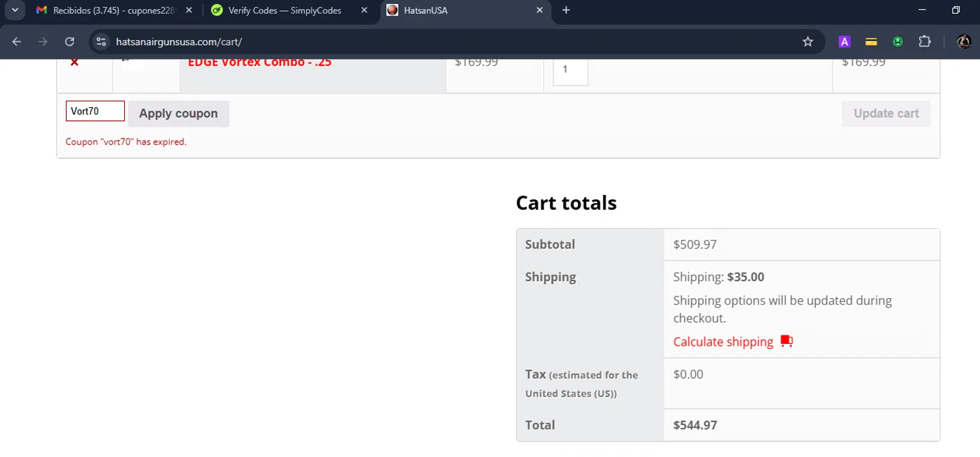Viewport: 980px width, 457px height.
Task: Click the EDGE Vortex Combo product thumbnail
Action: pyautogui.click(x=133, y=63)
